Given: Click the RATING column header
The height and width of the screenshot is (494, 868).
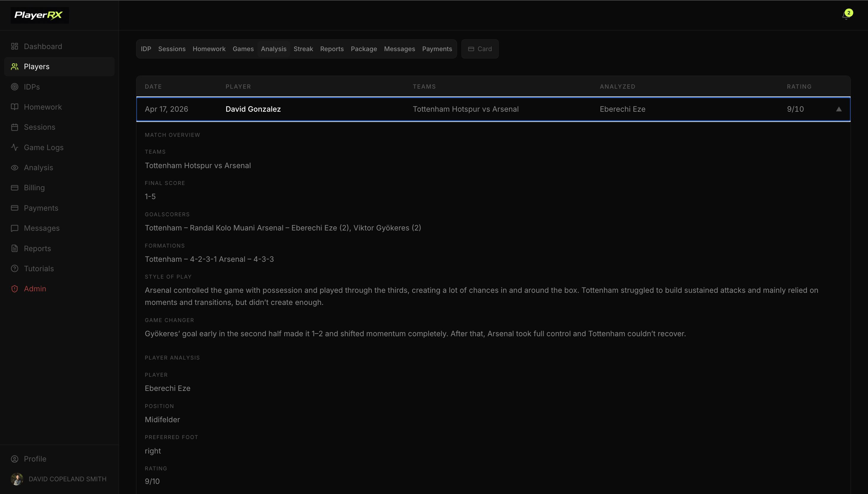Looking at the screenshot, I should tap(799, 87).
